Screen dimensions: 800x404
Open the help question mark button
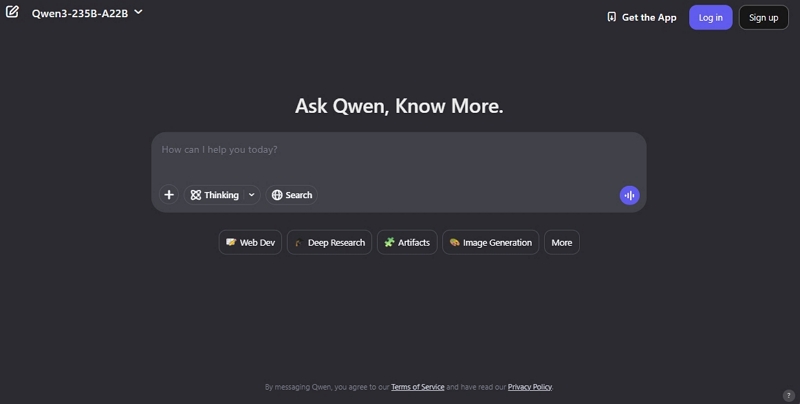tap(788, 395)
